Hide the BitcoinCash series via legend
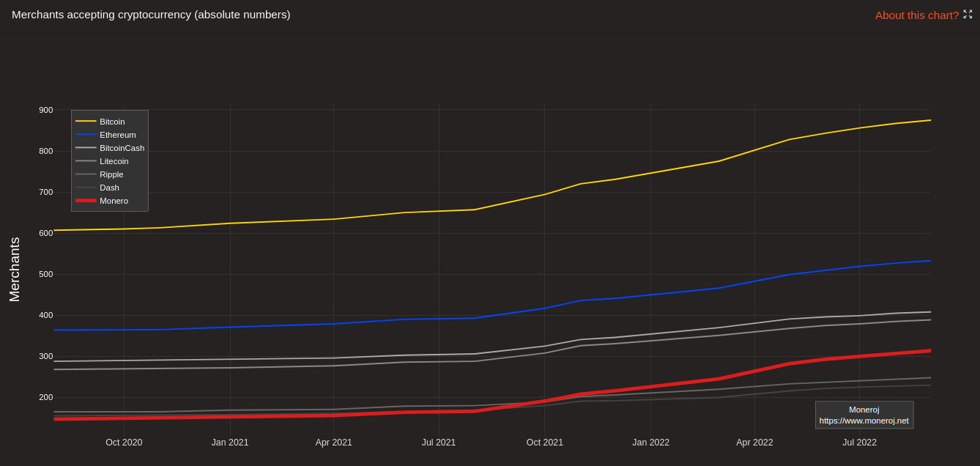Screen dimensions: 980x466 110,148
